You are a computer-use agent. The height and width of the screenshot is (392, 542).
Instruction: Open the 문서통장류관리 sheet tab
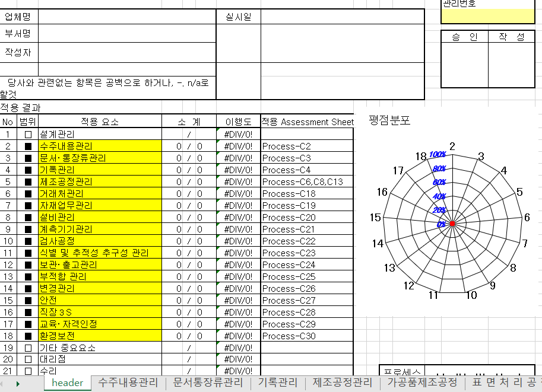(208, 383)
